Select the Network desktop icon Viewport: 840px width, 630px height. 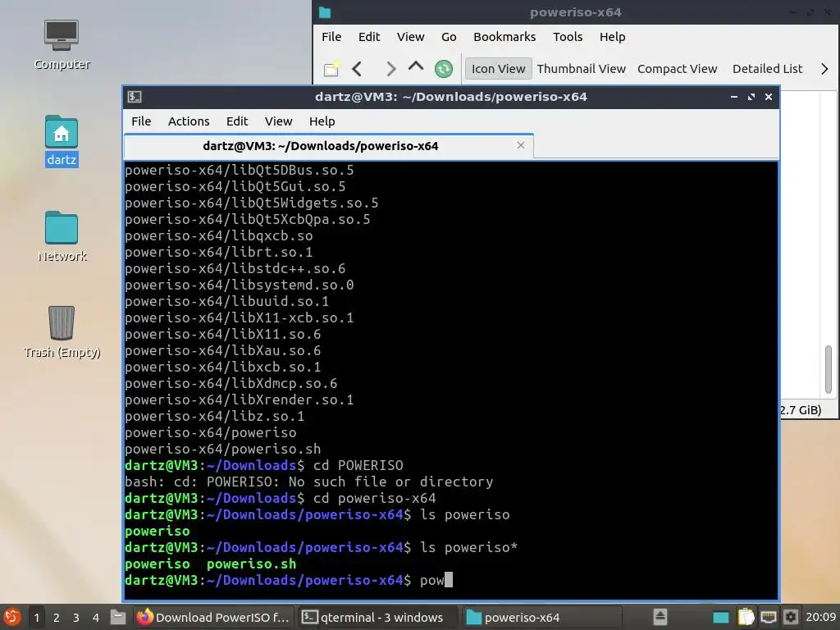62,236
